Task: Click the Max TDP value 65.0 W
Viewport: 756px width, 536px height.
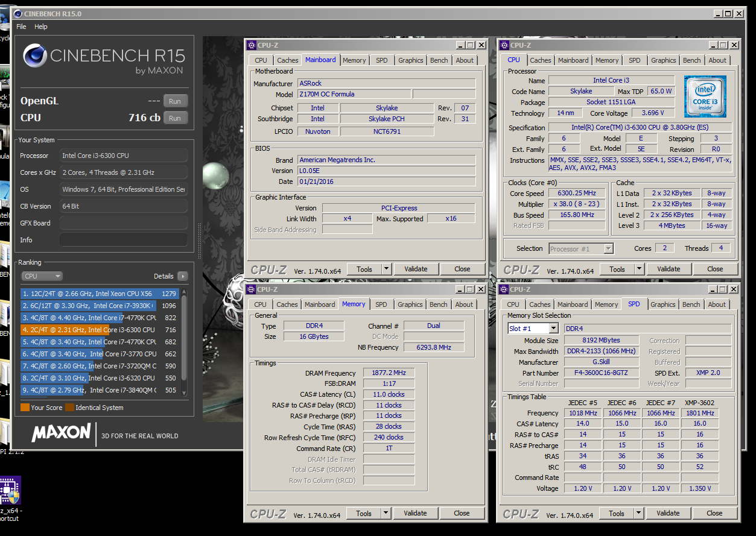Action: tap(661, 91)
